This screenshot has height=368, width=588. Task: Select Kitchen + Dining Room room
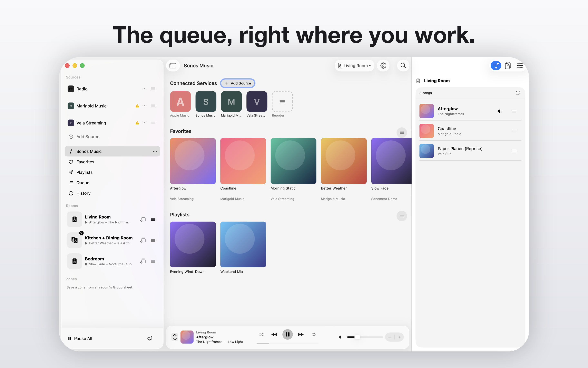click(x=112, y=240)
